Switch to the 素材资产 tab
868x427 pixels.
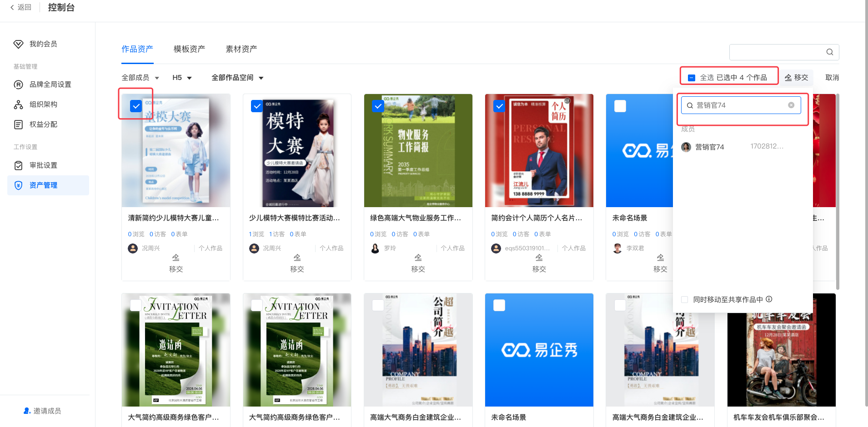[241, 49]
